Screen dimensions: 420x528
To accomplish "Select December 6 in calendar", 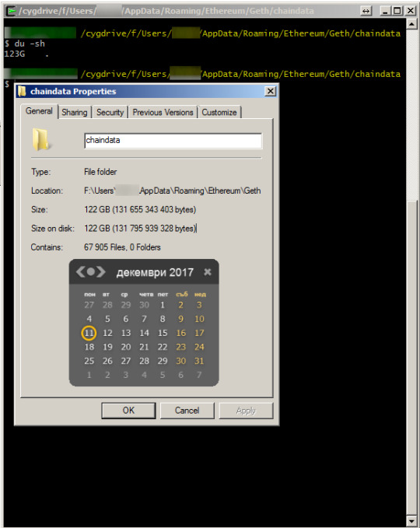I will point(126,319).
